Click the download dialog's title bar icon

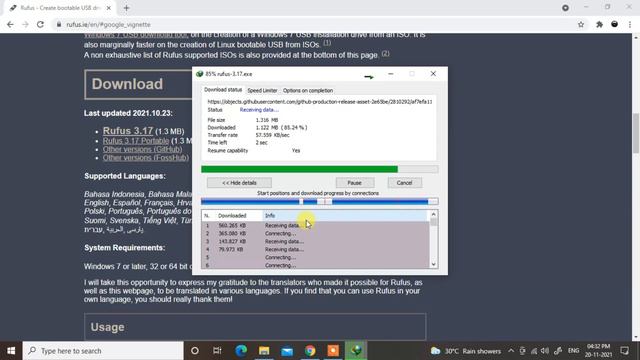[199, 74]
